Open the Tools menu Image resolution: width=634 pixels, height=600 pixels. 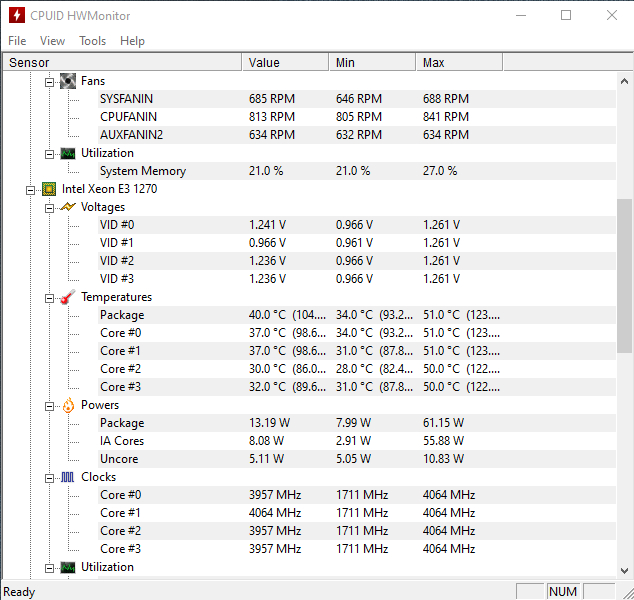pyautogui.click(x=92, y=41)
